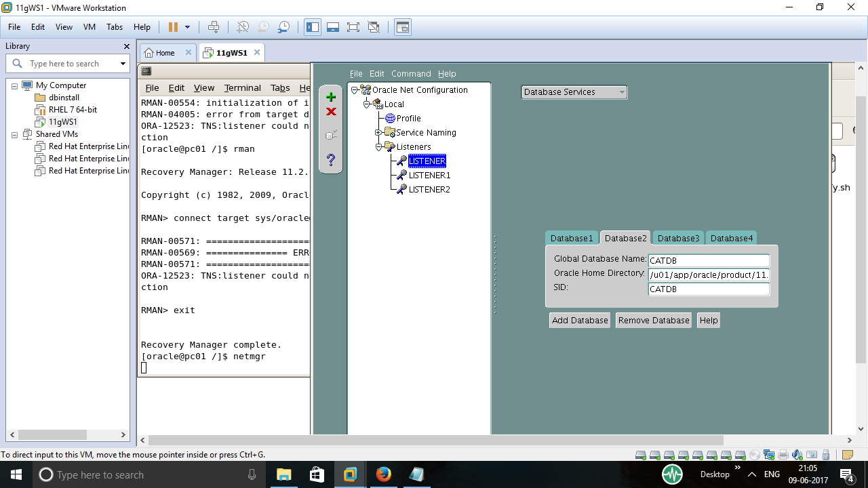Expand the Service Naming tree node
This screenshot has width=868, height=488.
click(378, 132)
